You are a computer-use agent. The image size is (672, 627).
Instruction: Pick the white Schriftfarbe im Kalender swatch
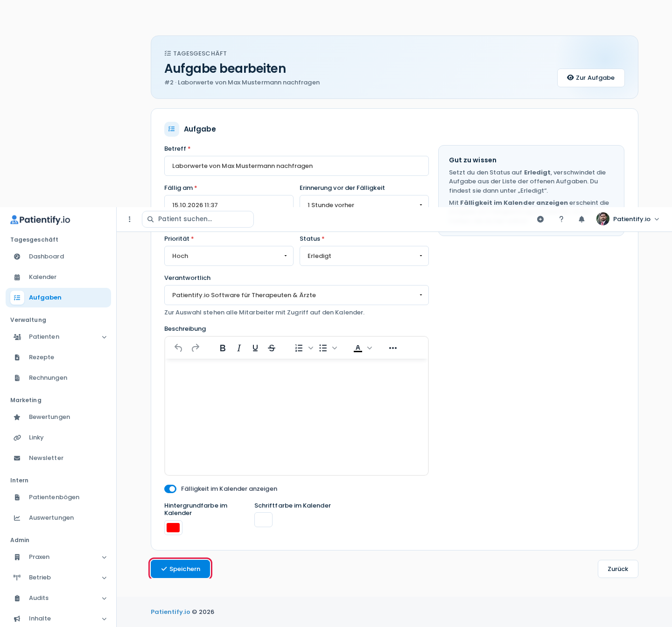click(263, 520)
